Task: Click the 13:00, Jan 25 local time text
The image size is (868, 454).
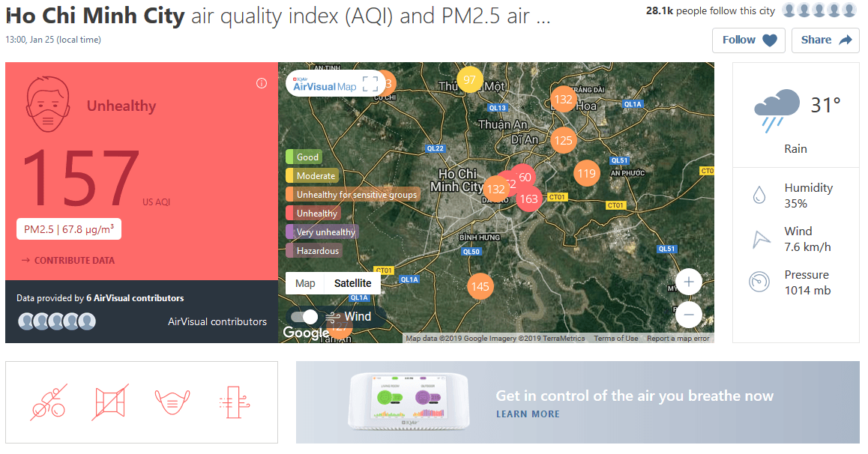Action: click(53, 40)
